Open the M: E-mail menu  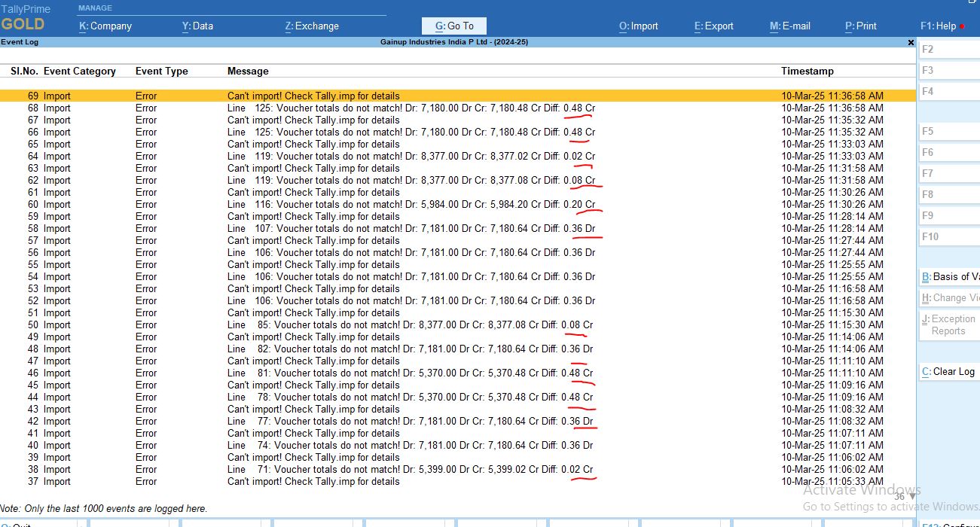[789, 26]
